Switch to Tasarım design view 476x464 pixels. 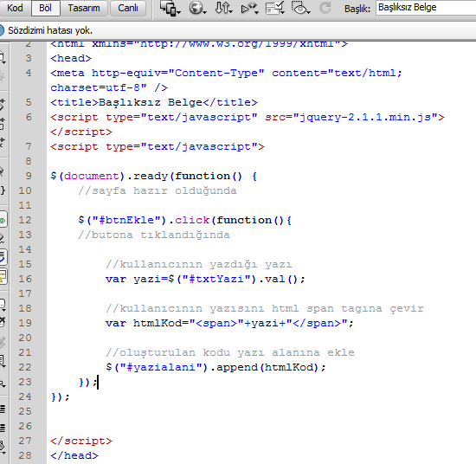(x=84, y=8)
